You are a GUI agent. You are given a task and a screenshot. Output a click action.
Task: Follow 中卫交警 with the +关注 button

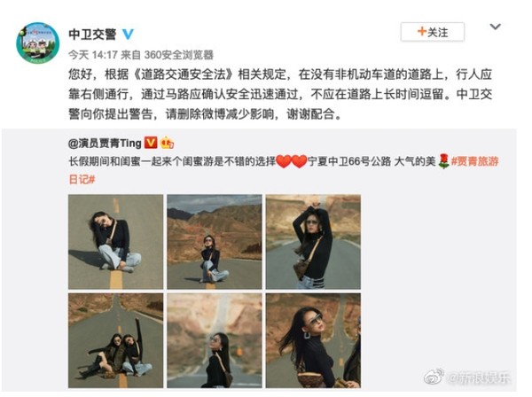(x=433, y=32)
